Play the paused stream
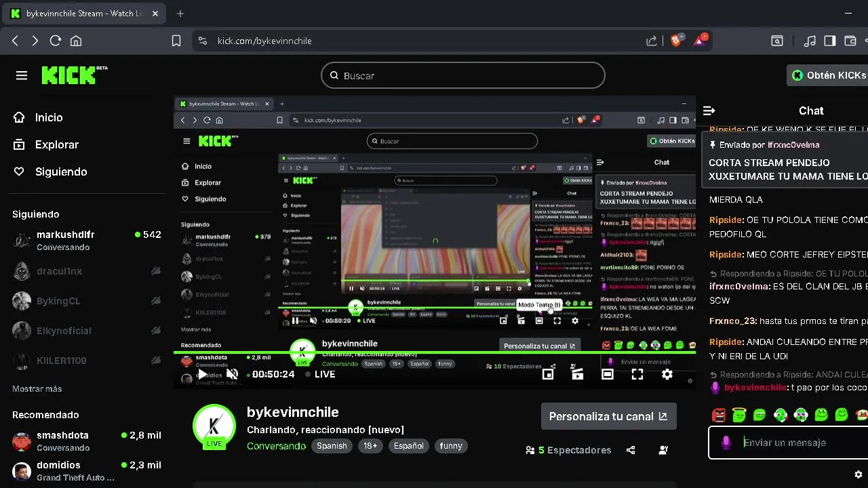868x488 pixels. pos(202,374)
